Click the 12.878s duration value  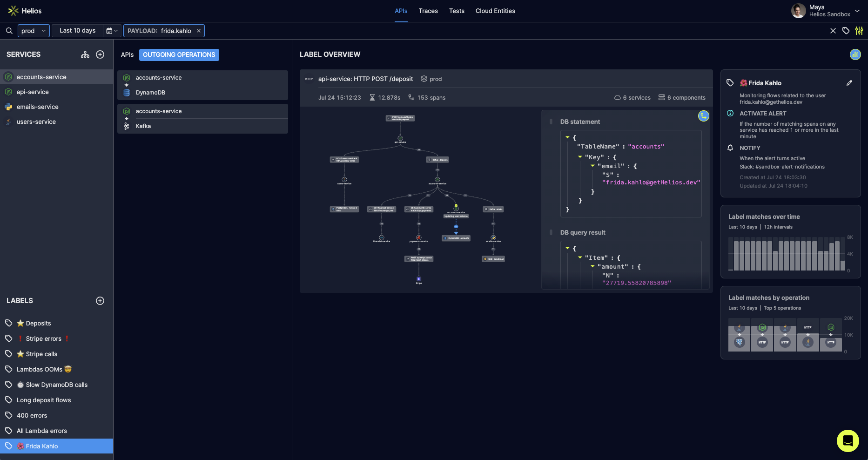click(385, 98)
